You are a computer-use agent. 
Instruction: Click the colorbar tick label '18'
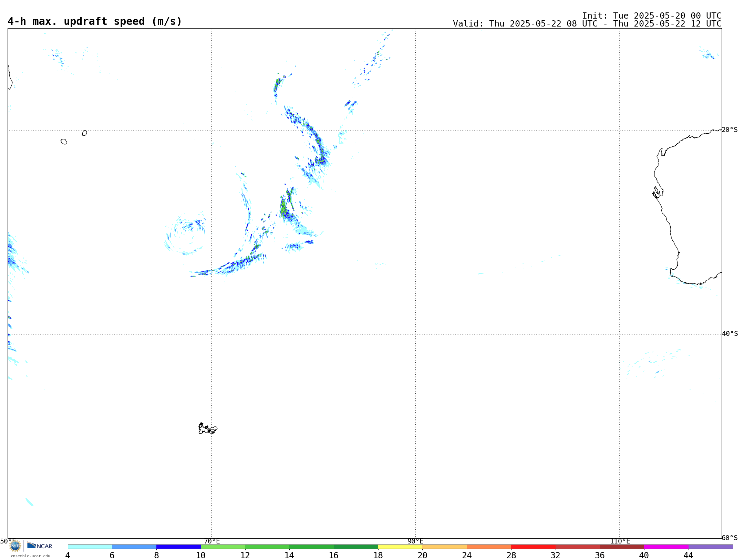(x=378, y=556)
